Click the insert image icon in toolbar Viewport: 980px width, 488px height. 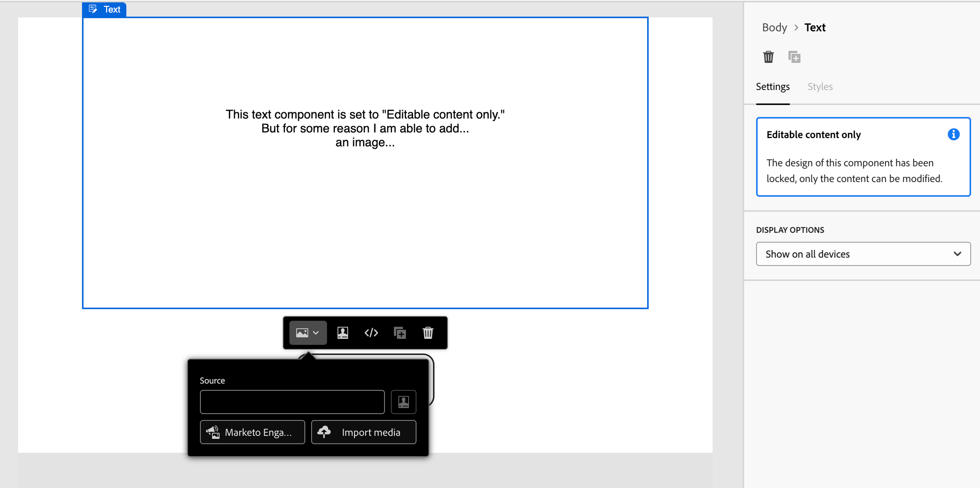[x=302, y=333]
